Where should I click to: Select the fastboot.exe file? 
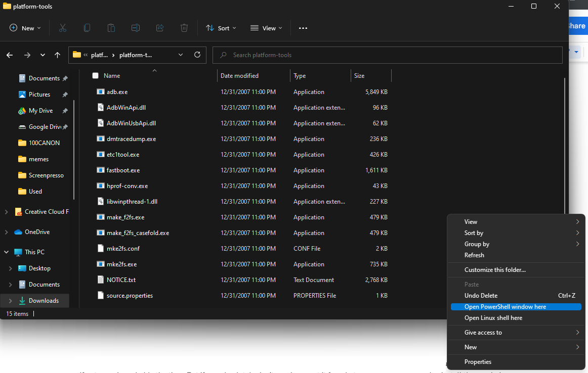pos(123,170)
